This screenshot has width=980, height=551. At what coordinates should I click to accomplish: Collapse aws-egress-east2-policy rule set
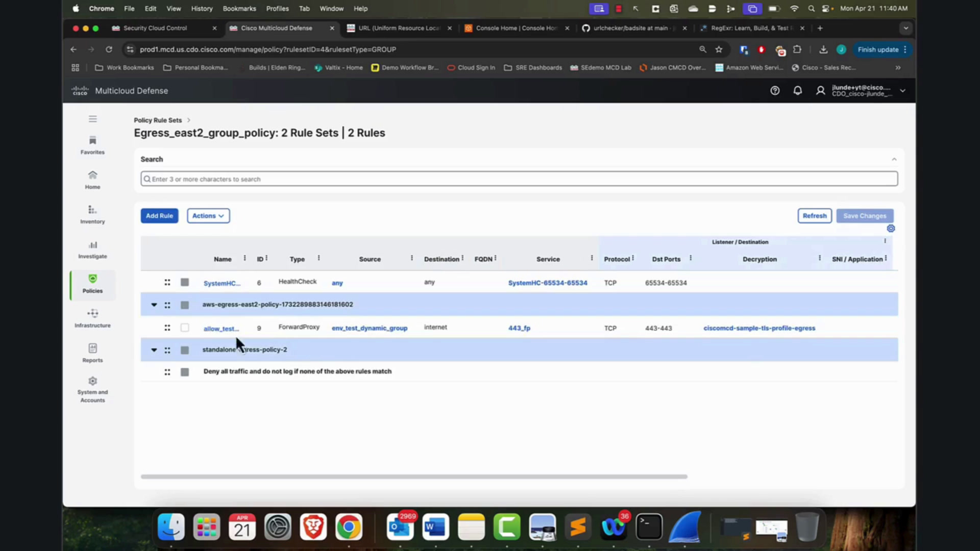click(x=154, y=305)
